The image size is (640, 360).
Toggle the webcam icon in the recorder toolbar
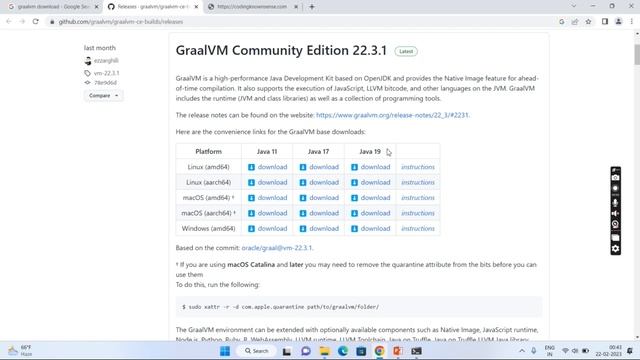click(616, 224)
